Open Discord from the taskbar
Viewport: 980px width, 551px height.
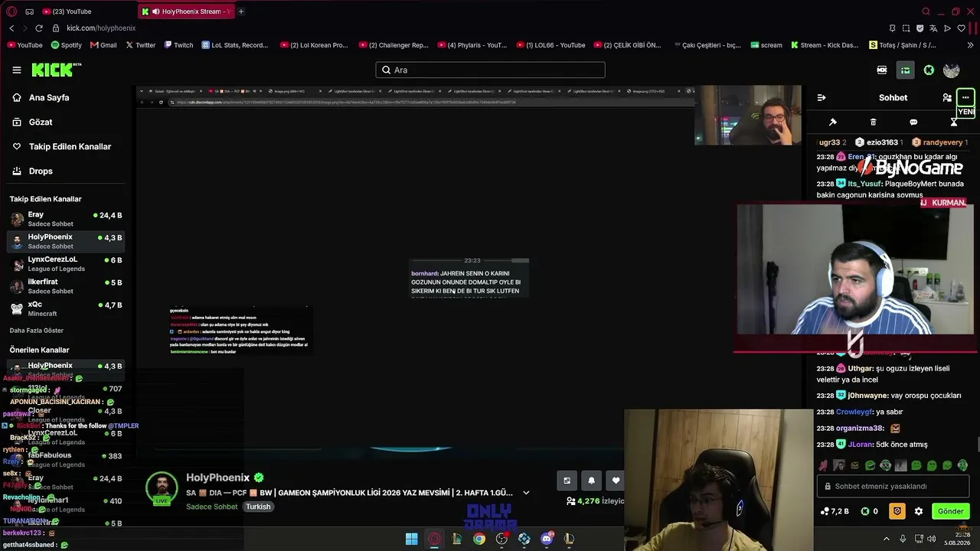click(x=547, y=539)
